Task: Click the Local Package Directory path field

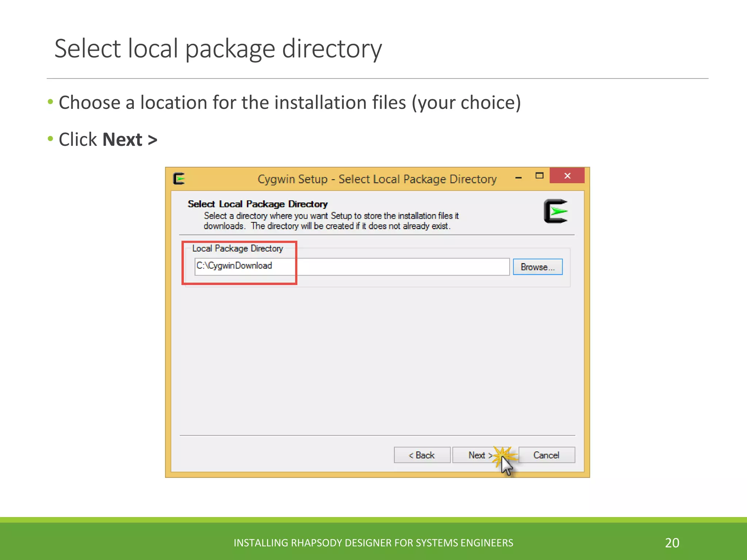Action: [x=352, y=267]
